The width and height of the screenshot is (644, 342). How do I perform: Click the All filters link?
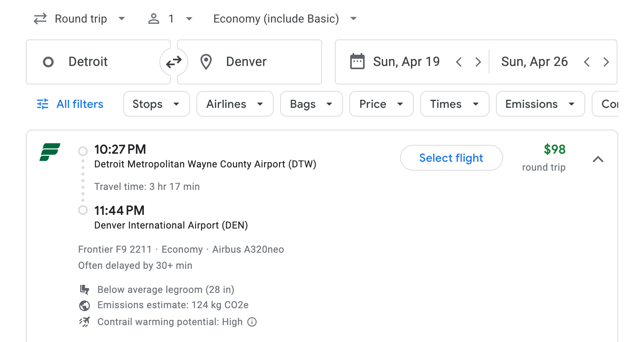click(79, 104)
